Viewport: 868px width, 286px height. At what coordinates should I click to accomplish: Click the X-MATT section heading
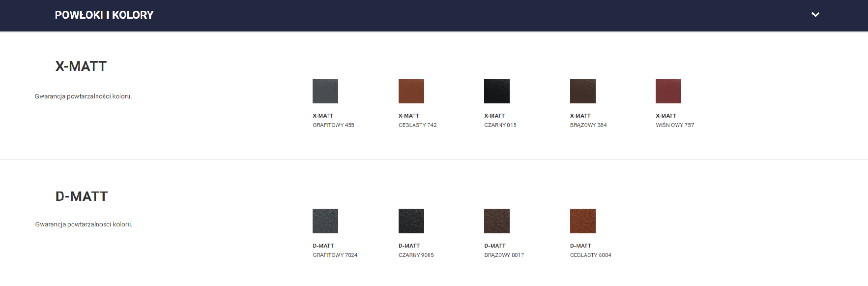(81, 66)
